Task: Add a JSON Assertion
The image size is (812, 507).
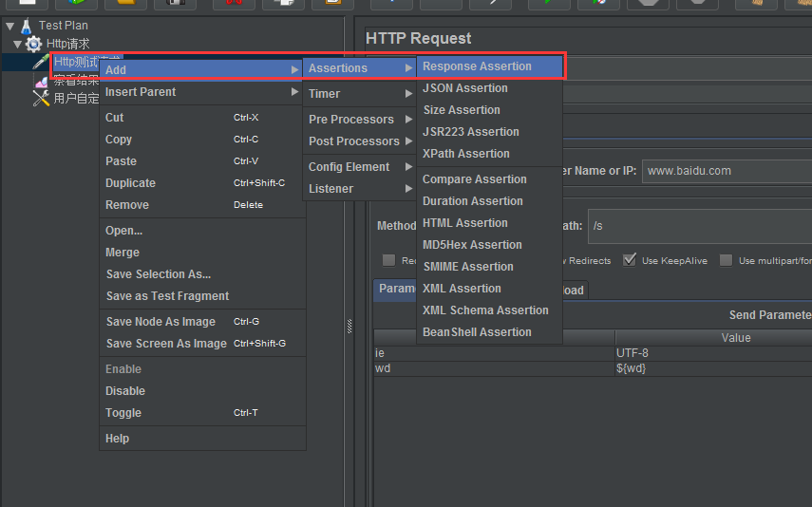Action: [x=489, y=88]
